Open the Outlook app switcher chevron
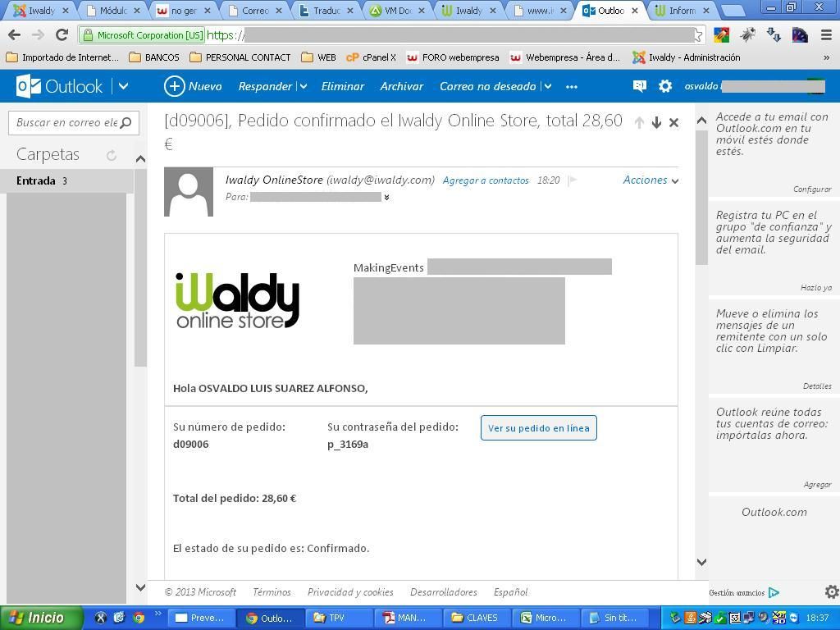Image resolution: width=840 pixels, height=630 pixels. (123, 86)
